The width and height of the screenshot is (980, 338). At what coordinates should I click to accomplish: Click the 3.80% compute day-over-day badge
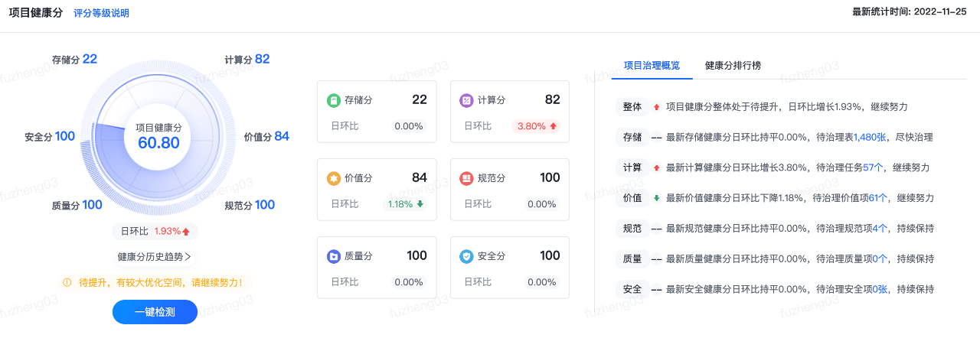click(536, 126)
